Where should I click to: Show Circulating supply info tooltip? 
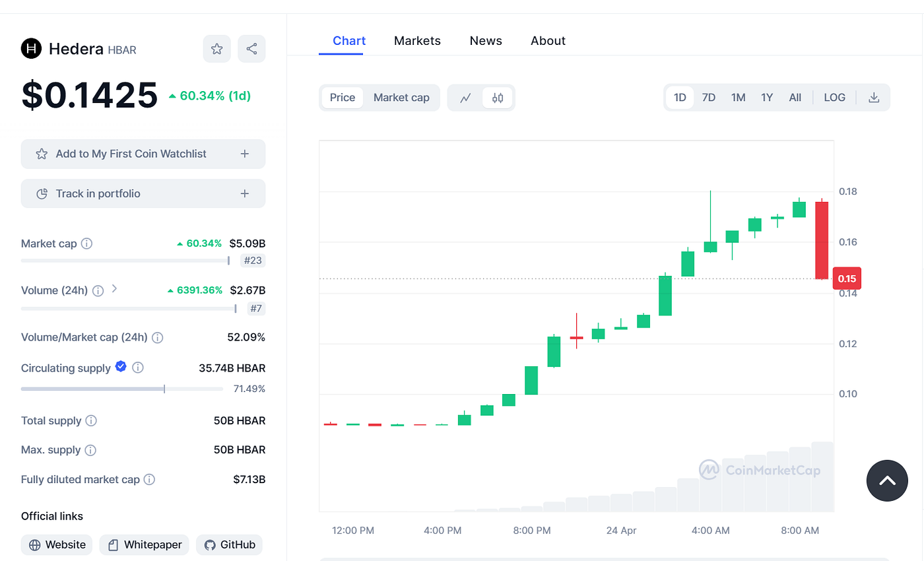pyautogui.click(x=138, y=368)
